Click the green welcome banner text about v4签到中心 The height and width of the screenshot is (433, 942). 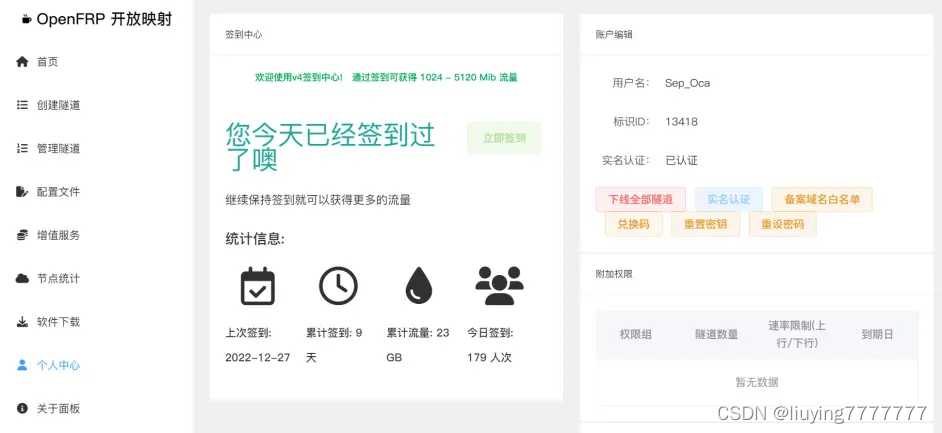[386, 77]
